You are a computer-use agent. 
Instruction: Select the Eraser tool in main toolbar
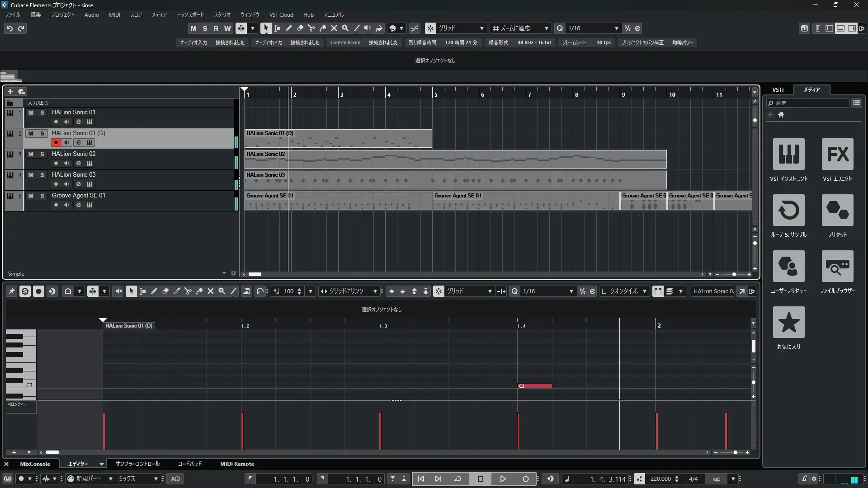(300, 28)
